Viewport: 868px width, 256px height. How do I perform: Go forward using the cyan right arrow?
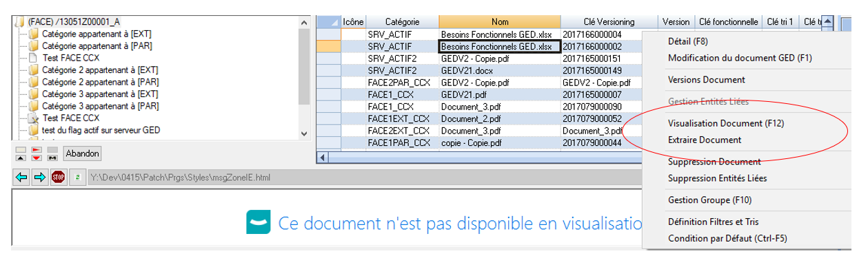click(40, 177)
